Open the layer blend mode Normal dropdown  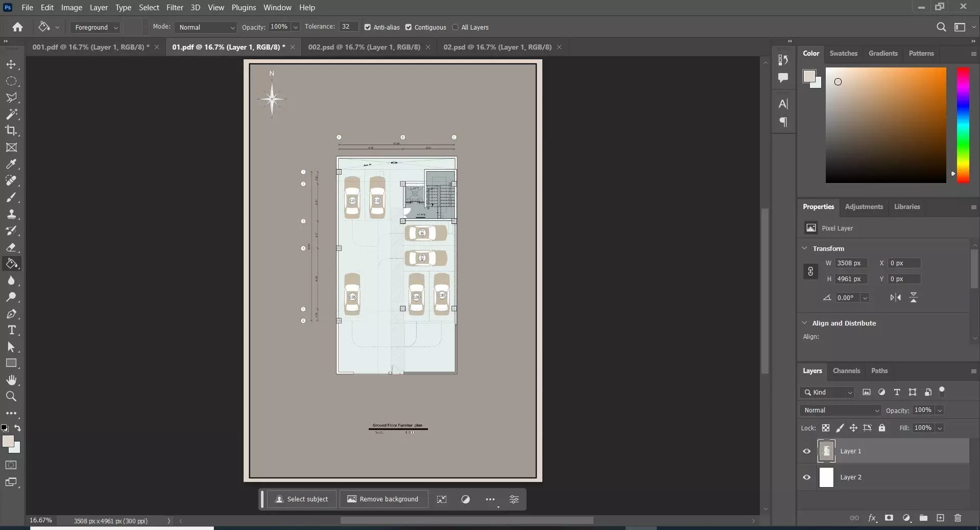tap(841, 410)
